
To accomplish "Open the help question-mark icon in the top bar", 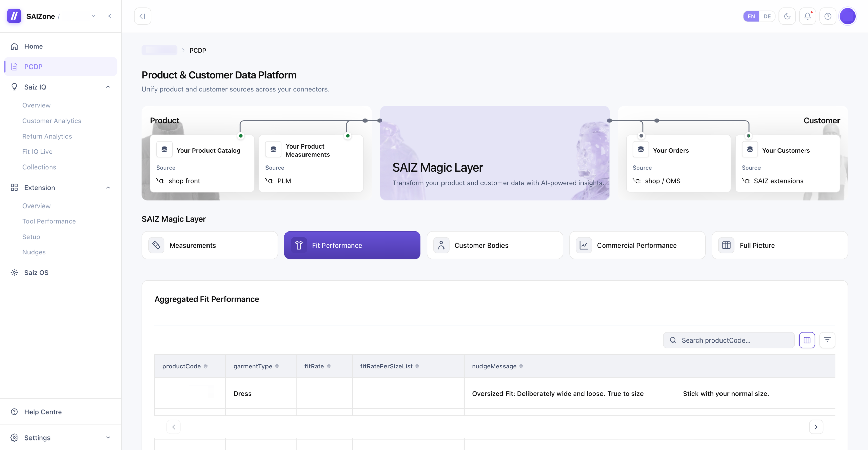I will pyautogui.click(x=828, y=16).
